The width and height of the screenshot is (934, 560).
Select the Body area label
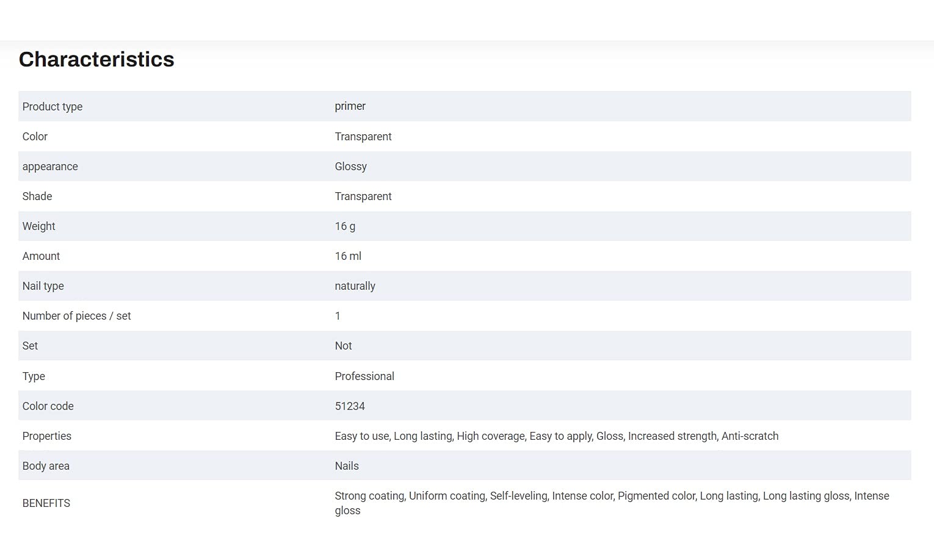point(46,466)
